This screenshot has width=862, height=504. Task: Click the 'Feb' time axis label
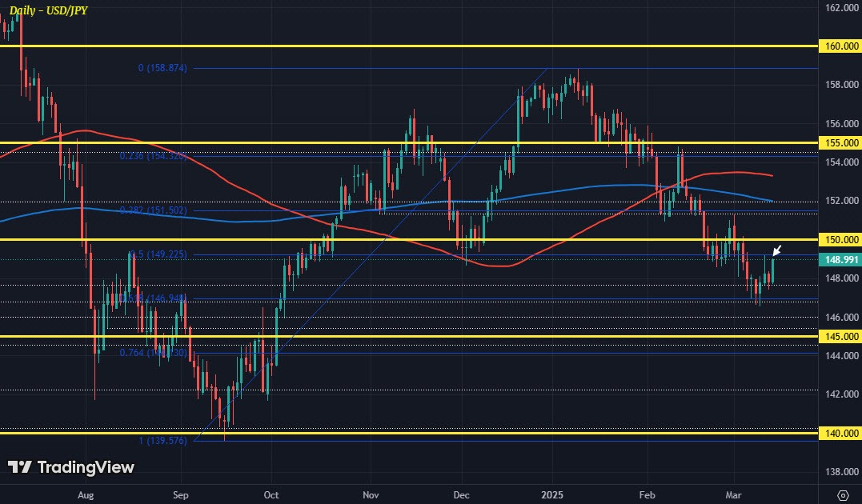(x=648, y=495)
